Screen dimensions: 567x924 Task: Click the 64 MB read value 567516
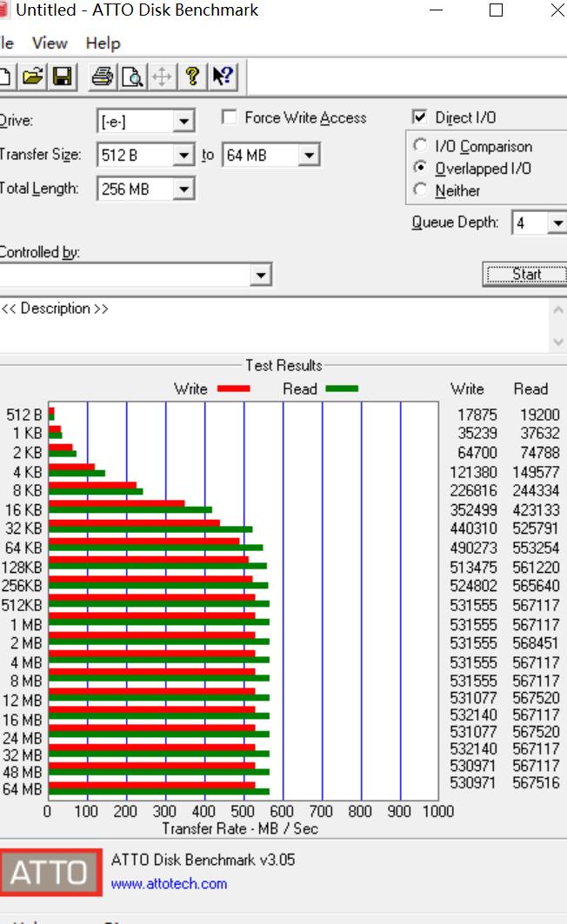pos(536,782)
